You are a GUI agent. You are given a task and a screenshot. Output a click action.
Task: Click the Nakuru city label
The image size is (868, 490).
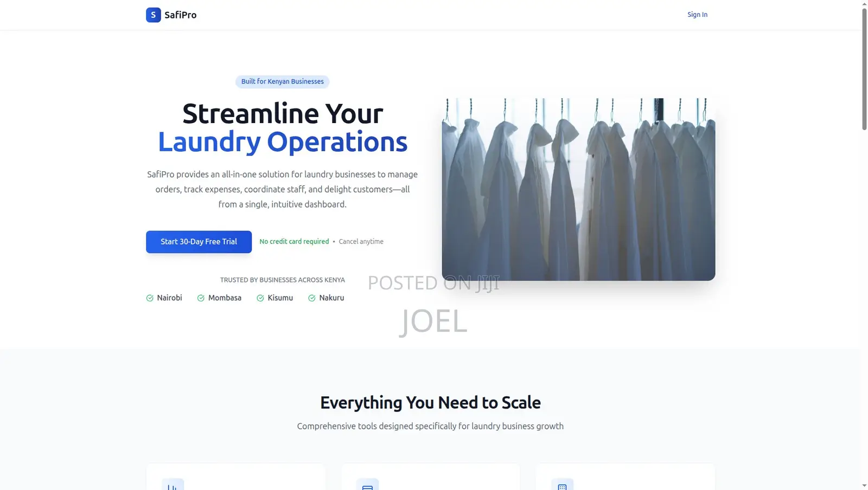coord(331,298)
